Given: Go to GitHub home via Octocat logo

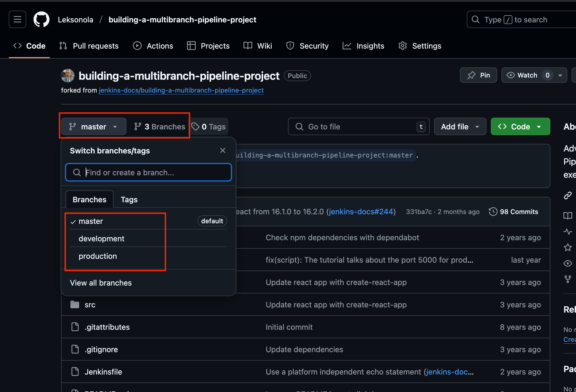Looking at the screenshot, I should tap(41, 19).
